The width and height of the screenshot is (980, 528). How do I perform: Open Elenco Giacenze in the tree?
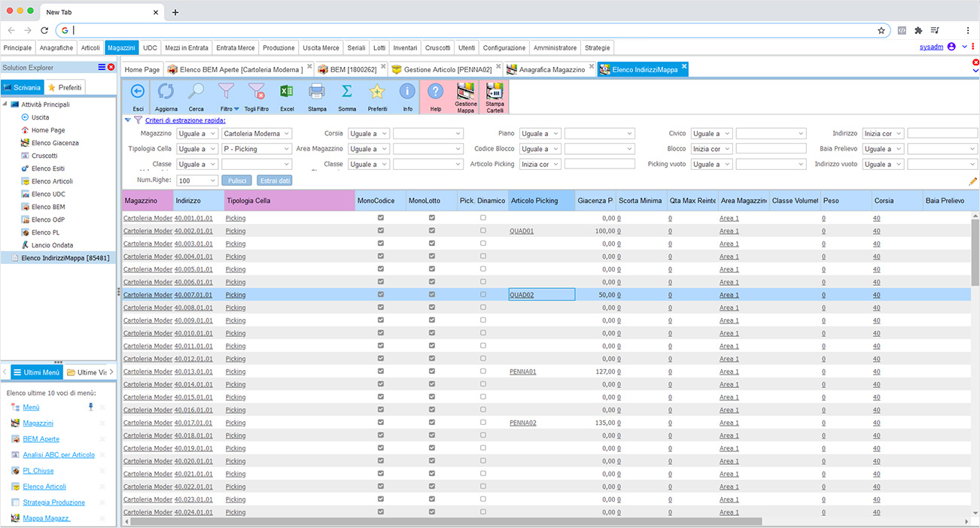[55, 143]
